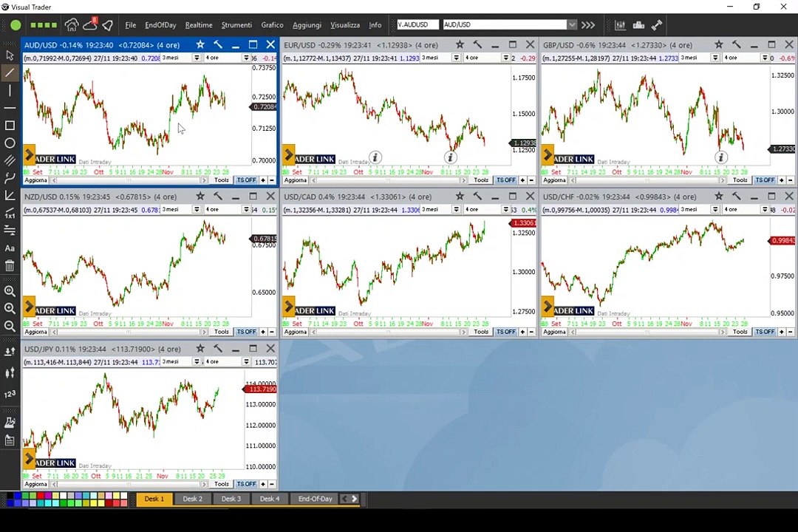This screenshot has height=532, width=798.
Task: Toggle star favorite on USD/JPY chart
Action: pos(200,349)
